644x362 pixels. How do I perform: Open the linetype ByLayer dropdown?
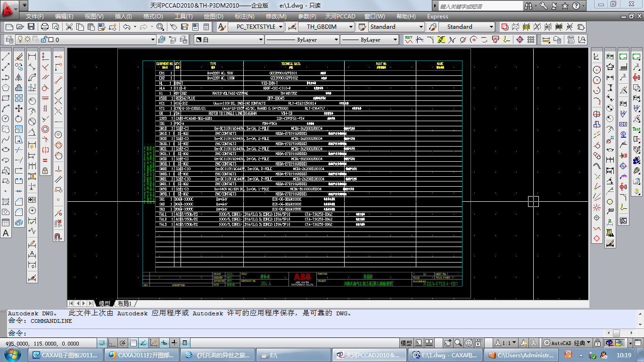click(x=302, y=40)
